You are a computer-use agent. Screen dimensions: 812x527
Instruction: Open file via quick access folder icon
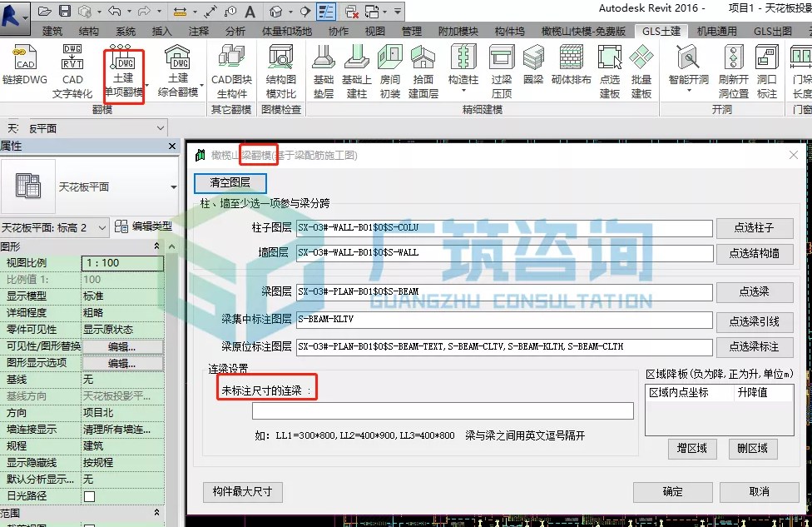[x=45, y=11]
